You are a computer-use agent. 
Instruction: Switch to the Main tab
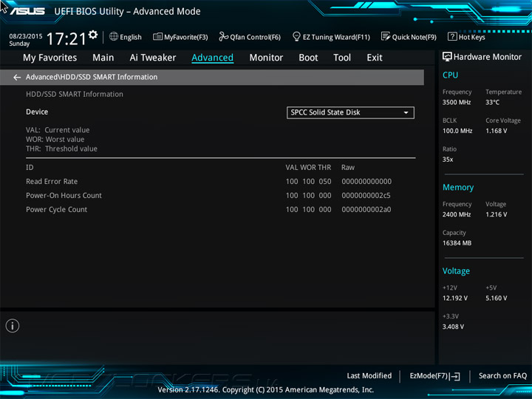point(103,58)
